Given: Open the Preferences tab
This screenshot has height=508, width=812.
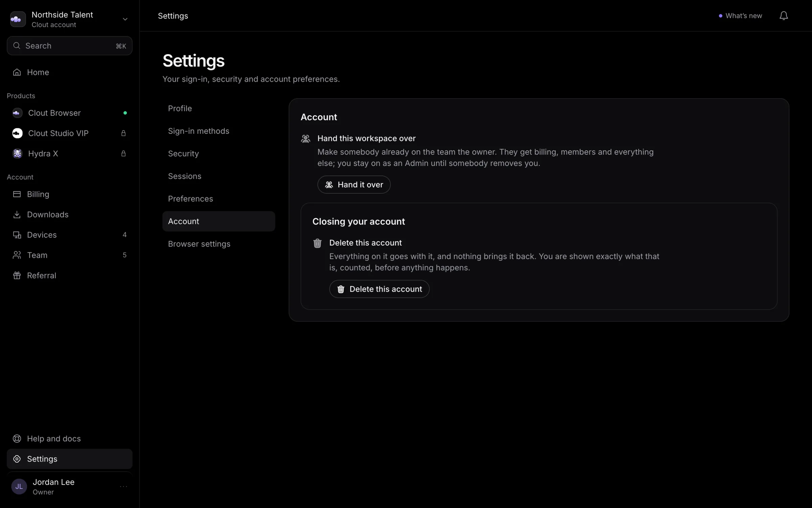Looking at the screenshot, I should (x=219, y=199).
